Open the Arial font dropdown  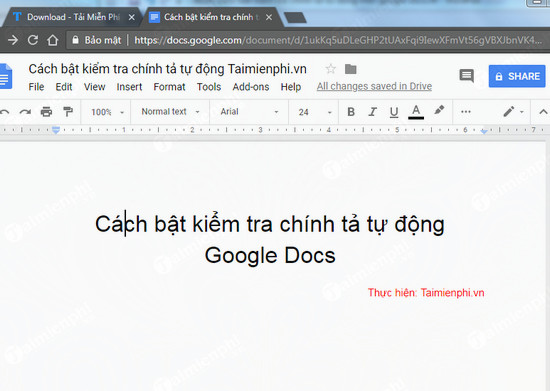(x=249, y=112)
